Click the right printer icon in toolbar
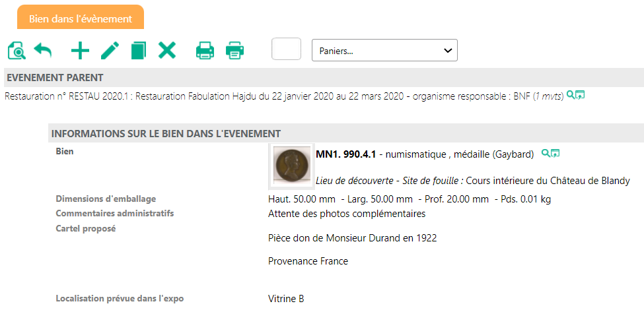The image size is (644, 312). click(x=235, y=51)
